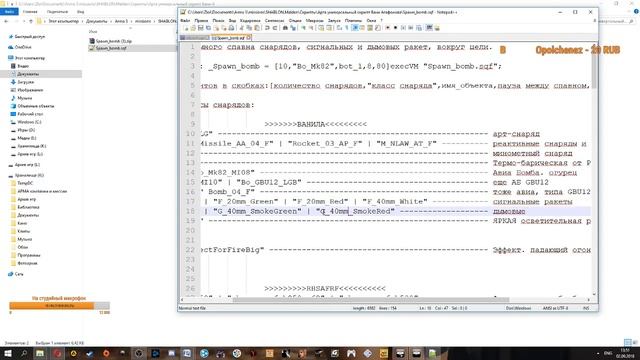The height and width of the screenshot is (360, 640).
Task: Close the Spawn_bomb.sqf tab with its X
Action: tap(249, 38)
